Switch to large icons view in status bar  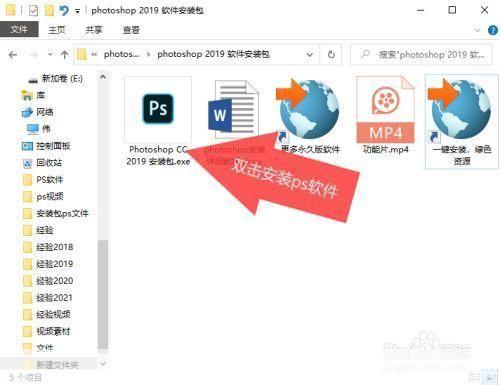pyautogui.click(x=490, y=378)
